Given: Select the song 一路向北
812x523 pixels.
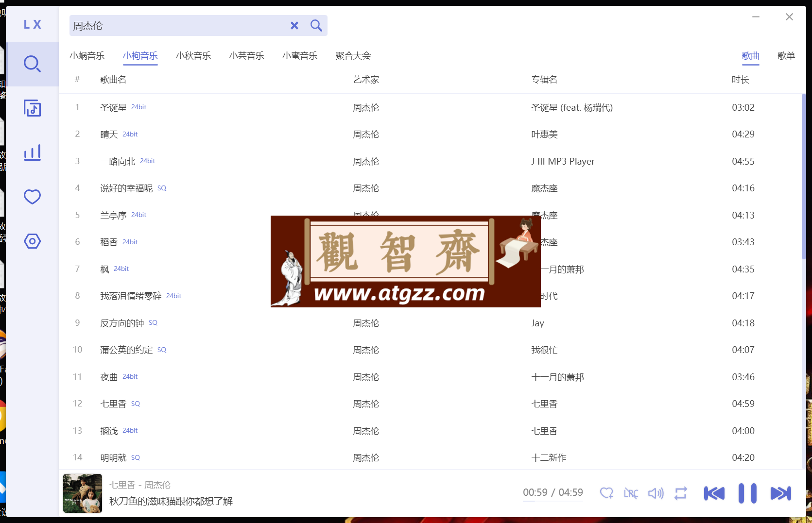Looking at the screenshot, I should click(118, 161).
